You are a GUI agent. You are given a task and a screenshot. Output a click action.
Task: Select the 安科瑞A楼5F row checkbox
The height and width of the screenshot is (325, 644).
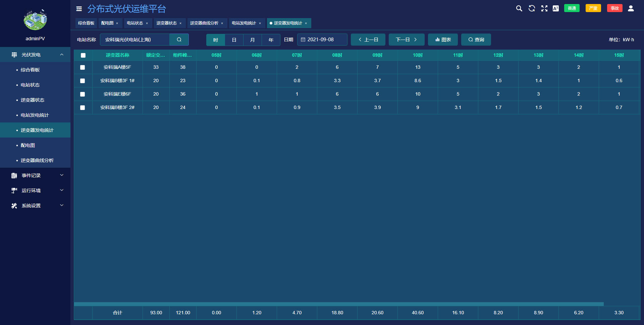click(x=83, y=67)
